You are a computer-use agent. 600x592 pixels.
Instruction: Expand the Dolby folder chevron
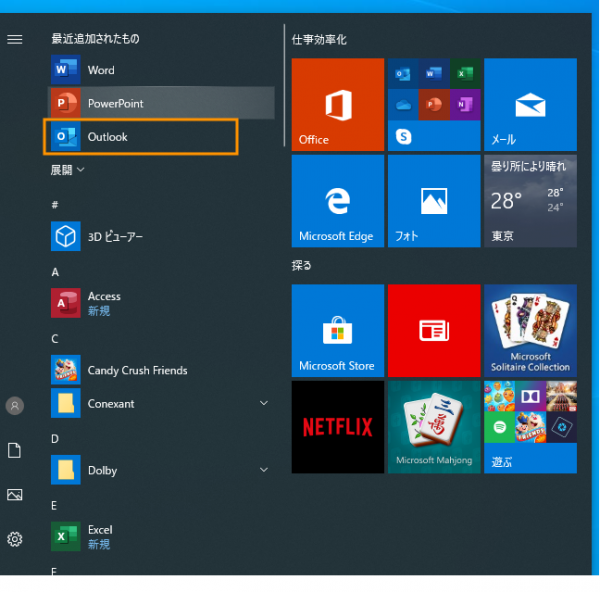tap(264, 470)
